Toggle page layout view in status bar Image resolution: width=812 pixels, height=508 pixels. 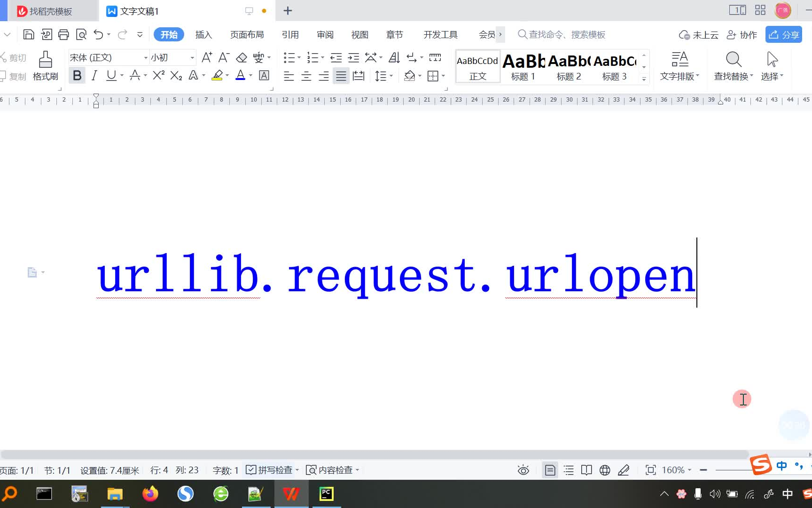tap(550, 470)
